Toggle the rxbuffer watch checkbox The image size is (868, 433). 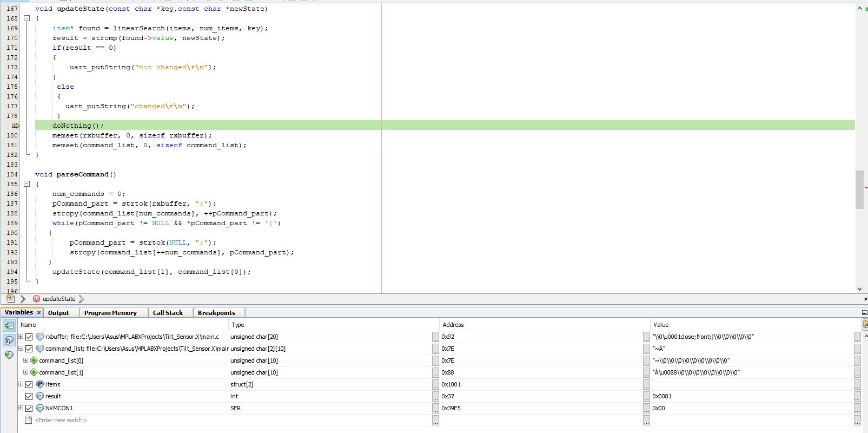click(x=29, y=337)
